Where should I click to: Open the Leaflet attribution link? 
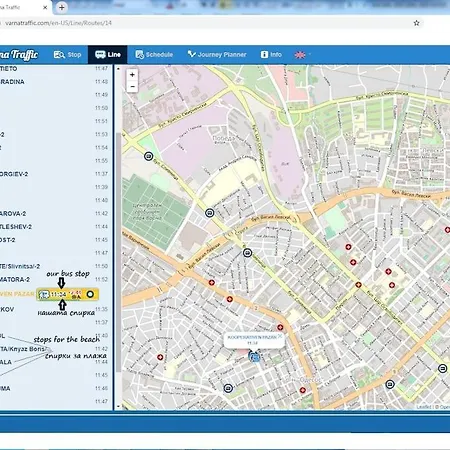click(424, 407)
